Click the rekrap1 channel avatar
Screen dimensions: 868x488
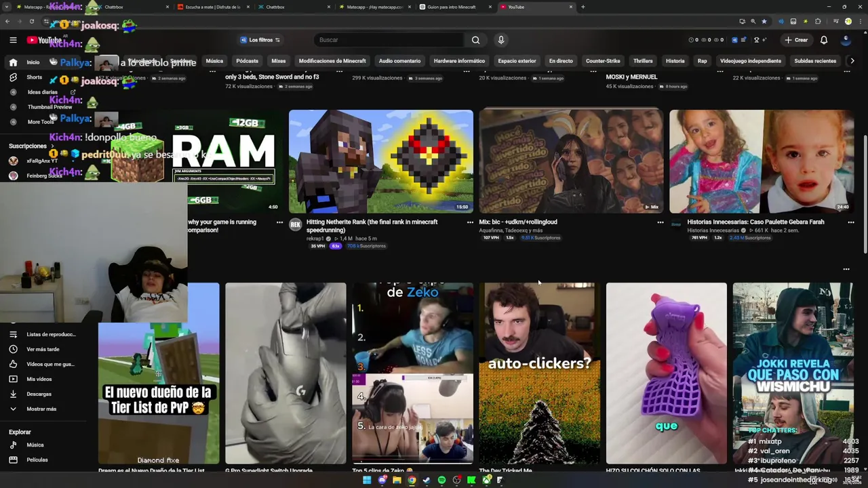click(x=296, y=225)
